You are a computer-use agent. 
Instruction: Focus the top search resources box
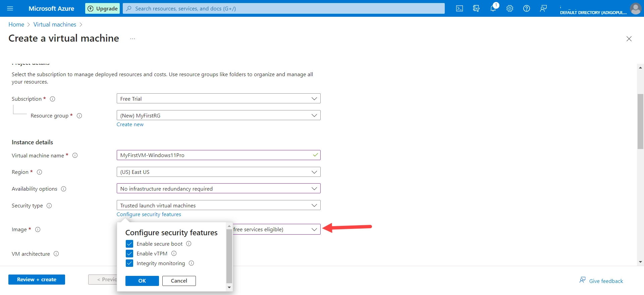click(x=284, y=8)
